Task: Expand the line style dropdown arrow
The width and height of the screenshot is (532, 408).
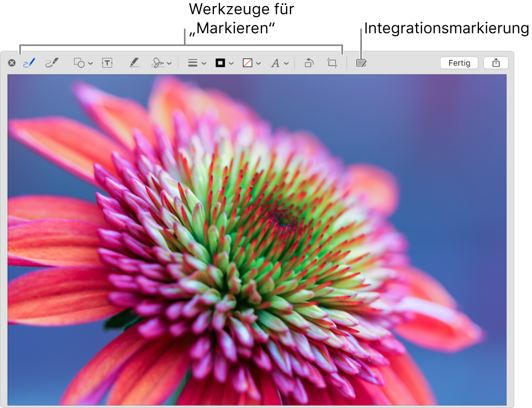Action: pos(204,63)
